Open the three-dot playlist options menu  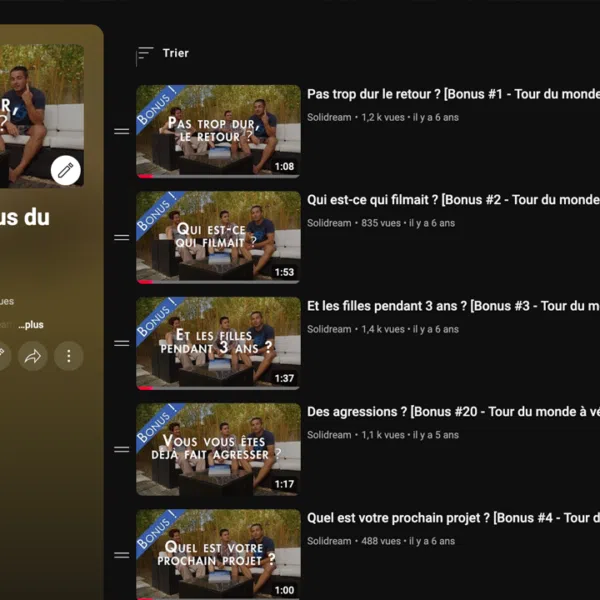[68, 355]
